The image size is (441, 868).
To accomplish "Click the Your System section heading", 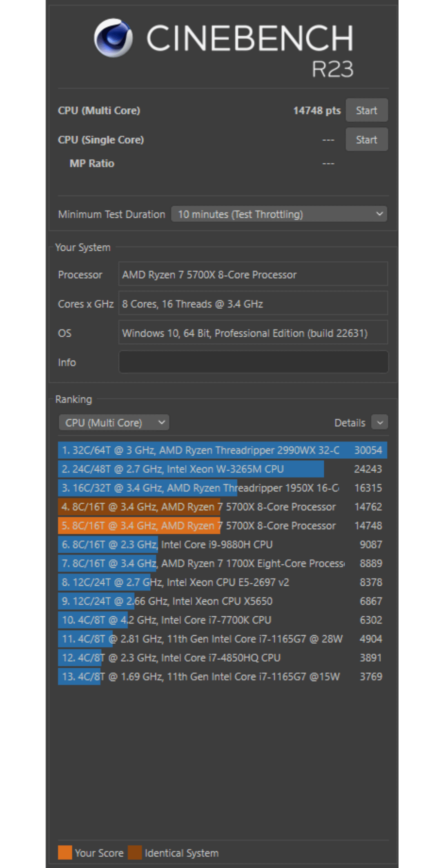I will [82, 248].
